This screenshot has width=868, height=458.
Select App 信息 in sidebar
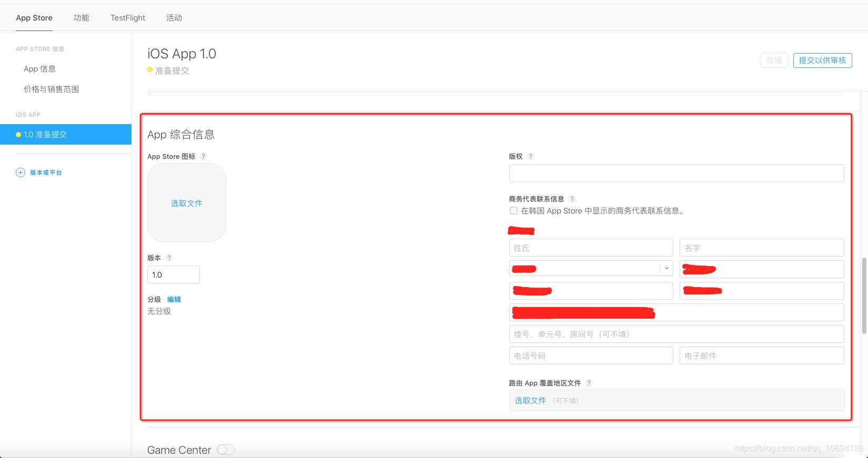(40, 69)
